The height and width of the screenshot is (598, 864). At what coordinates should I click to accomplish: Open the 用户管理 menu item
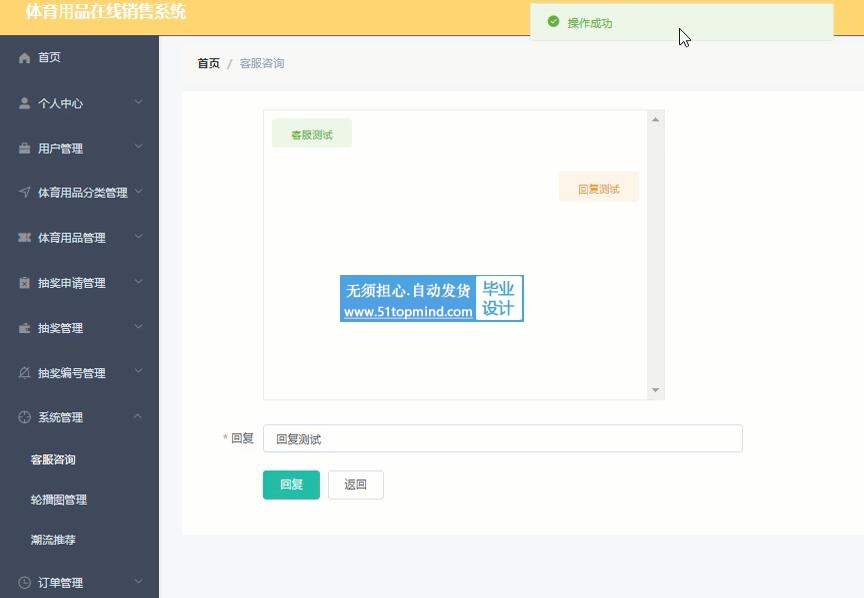point(79,148)
